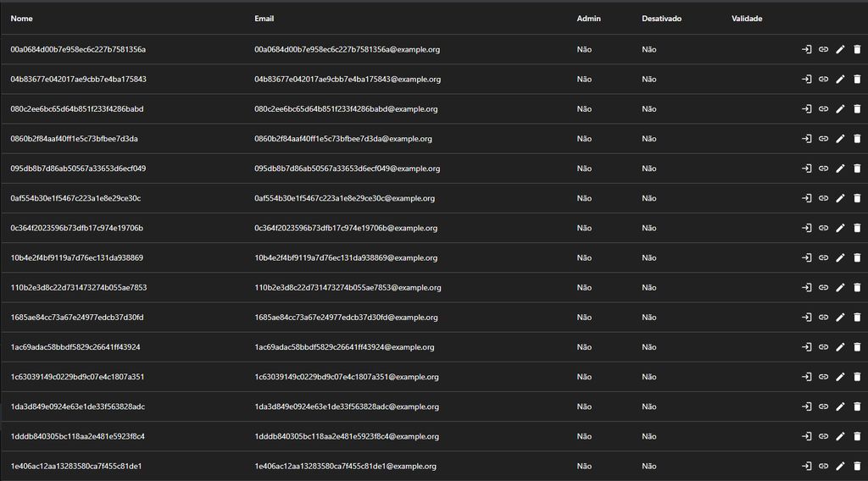This screenshot has width=868, height=481.
Task: Delete user 110b2e3d8c22d731473274b055ae7853
Action: [x=857, y=287]
